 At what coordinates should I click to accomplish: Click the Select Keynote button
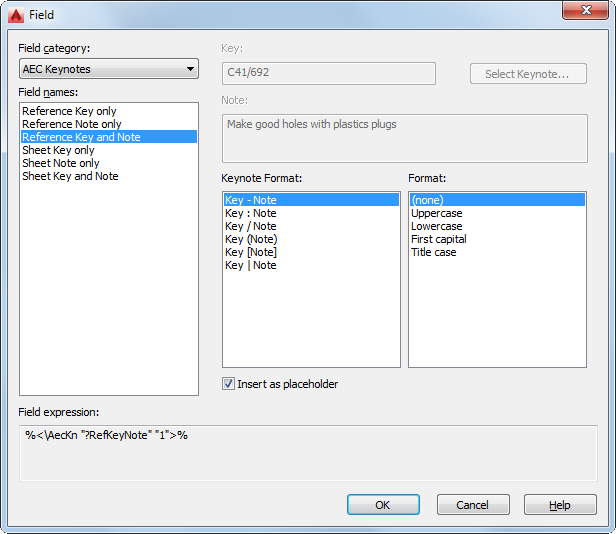tap(528, 74)
